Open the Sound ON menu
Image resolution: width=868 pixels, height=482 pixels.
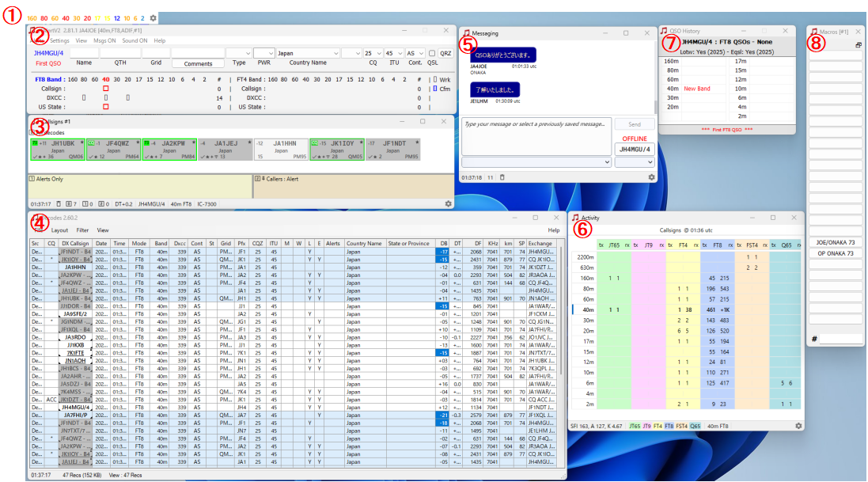(134, 40)
